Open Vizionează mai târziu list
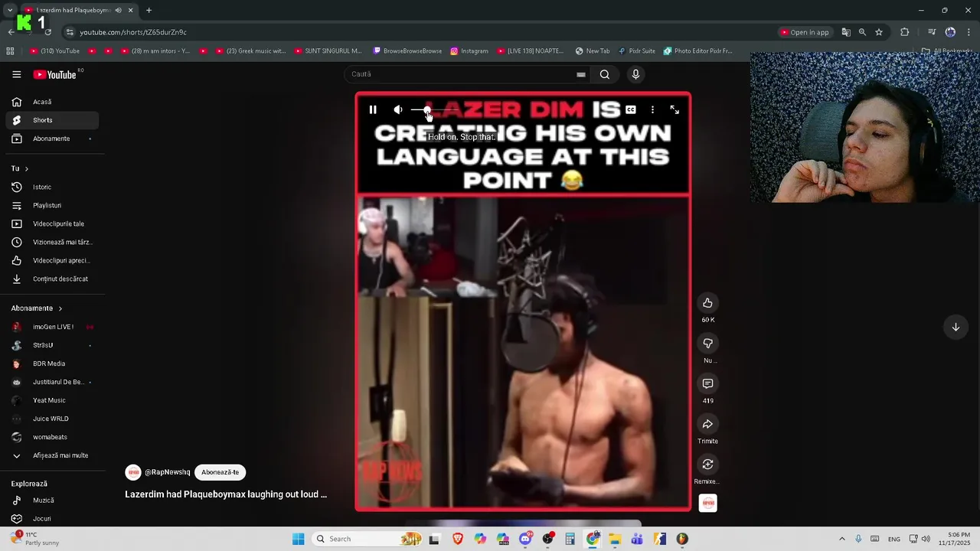The image size is (980, 551). pos(52,242)
